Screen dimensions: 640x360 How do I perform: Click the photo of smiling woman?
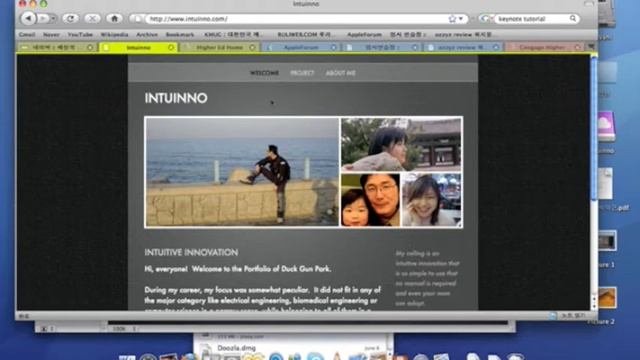click(x=431, y=200)
